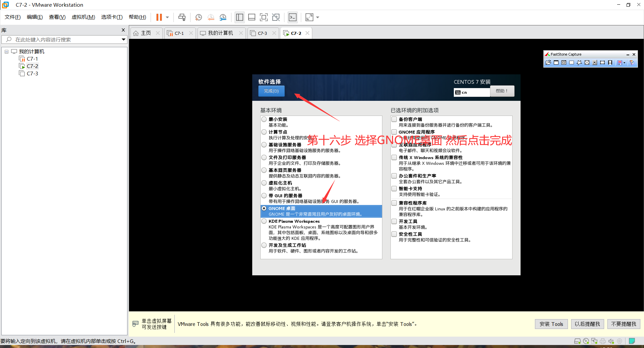This screenshot has width=644, height=348.
Task: Collapse the 我的计算机 tree node
Action: [6, 52]
